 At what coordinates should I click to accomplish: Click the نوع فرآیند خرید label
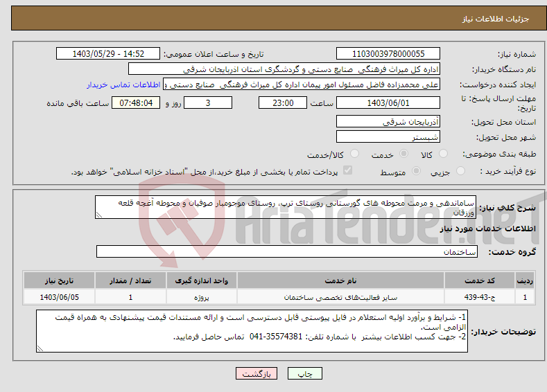point(508,171)
